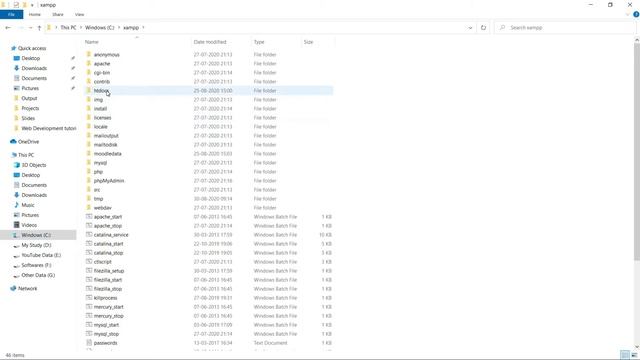Image resolution: width=640 pixels, height=360 pixels.
Task: Select the filezilla_setup batch file icon
Action: pos(89,270)
